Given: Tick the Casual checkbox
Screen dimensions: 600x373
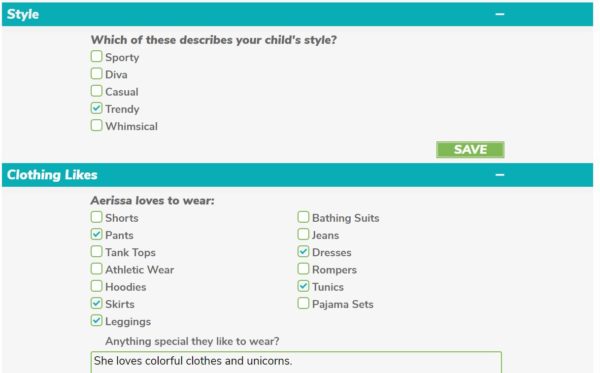Looking at the screenshot, I should point(96,91).
